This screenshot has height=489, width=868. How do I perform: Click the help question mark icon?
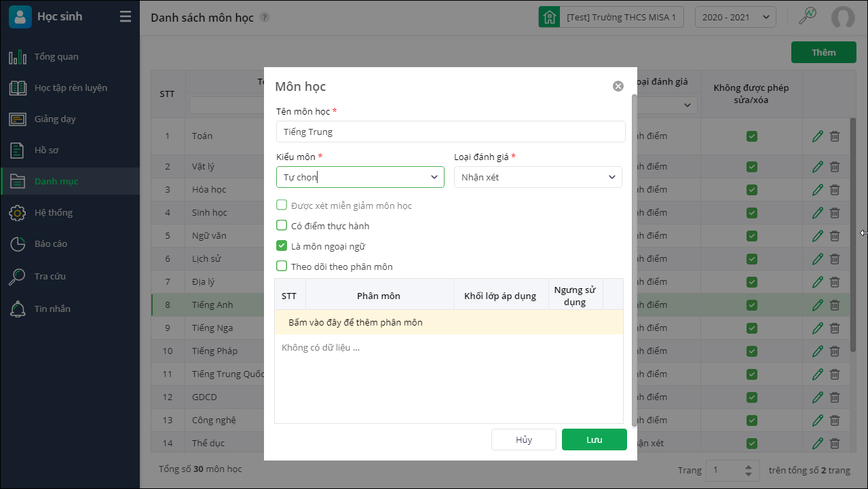coord(265,17)
